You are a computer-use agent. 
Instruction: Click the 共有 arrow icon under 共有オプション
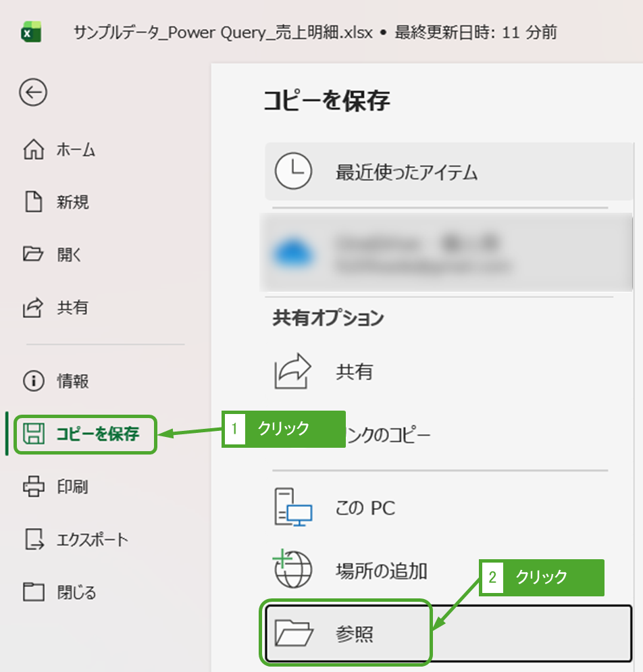pyautogui.click(x=292, y=371)
